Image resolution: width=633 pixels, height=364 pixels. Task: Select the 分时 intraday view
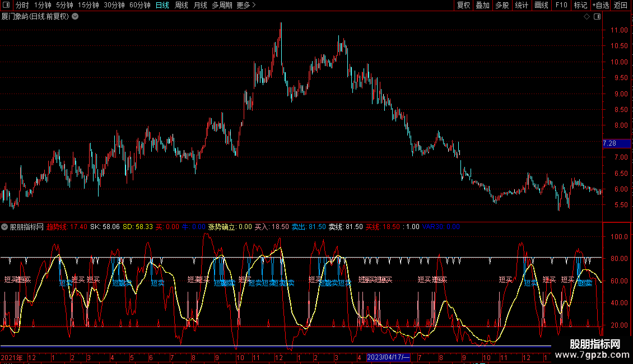pos(22,6)
